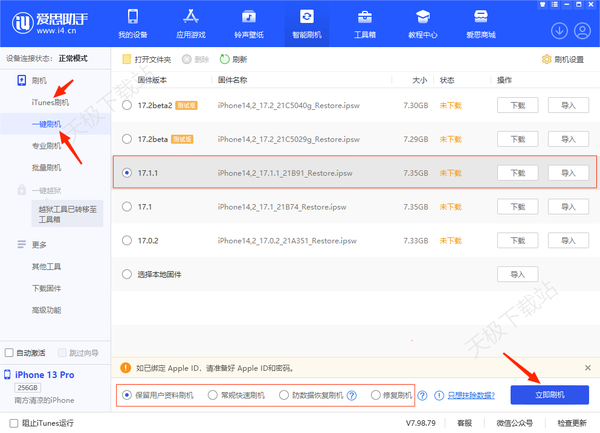
Task: Choose the 常规快速刷机 option
Action: pos(213,395)
